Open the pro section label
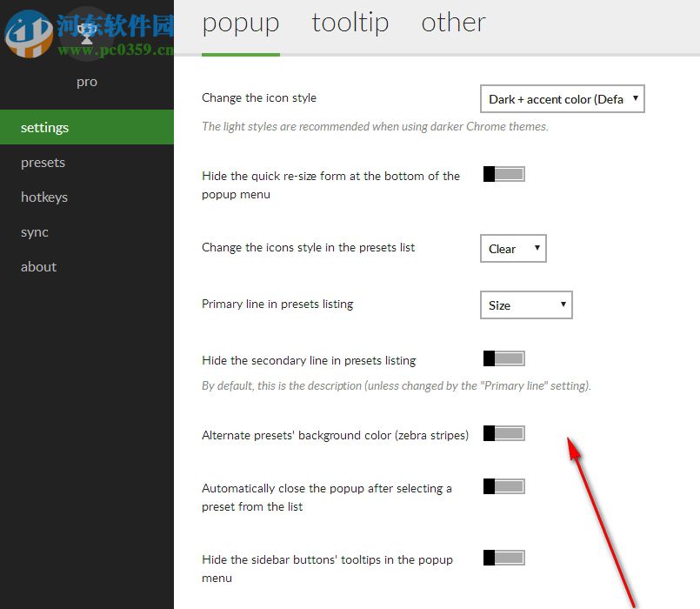 click(87, 82)
